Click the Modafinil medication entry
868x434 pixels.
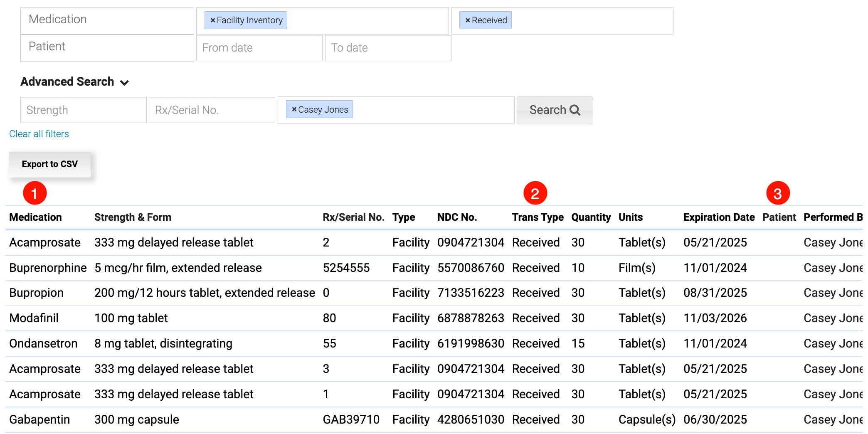coord(34,318)
